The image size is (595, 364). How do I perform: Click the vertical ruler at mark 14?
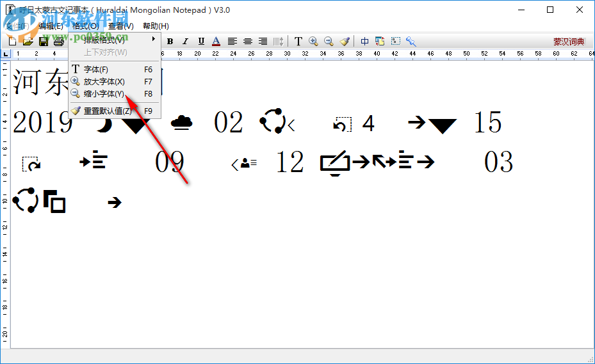click(4, 254)
